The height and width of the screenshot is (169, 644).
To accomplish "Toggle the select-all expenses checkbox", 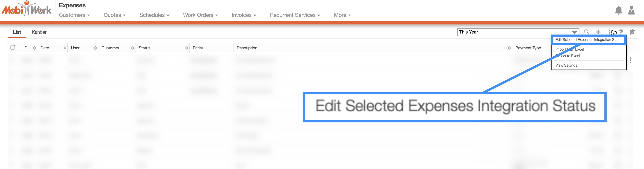I will 13,47.
